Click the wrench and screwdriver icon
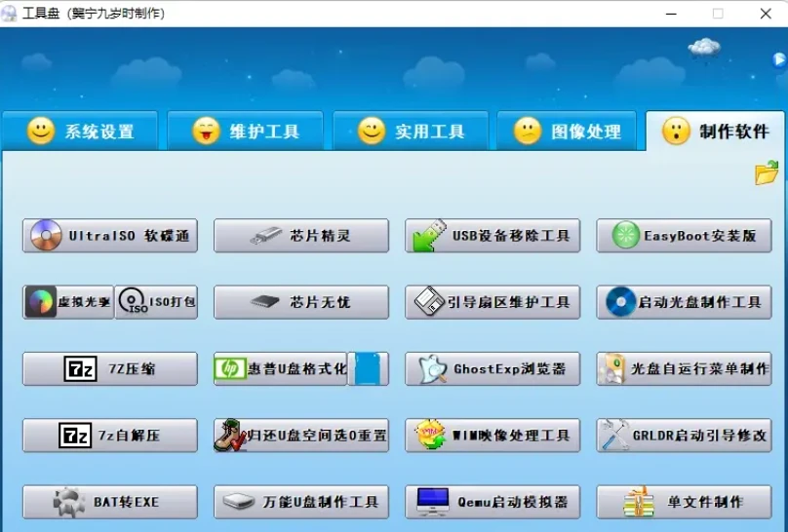This screenshot has height=532, width=788. (614, 436)
